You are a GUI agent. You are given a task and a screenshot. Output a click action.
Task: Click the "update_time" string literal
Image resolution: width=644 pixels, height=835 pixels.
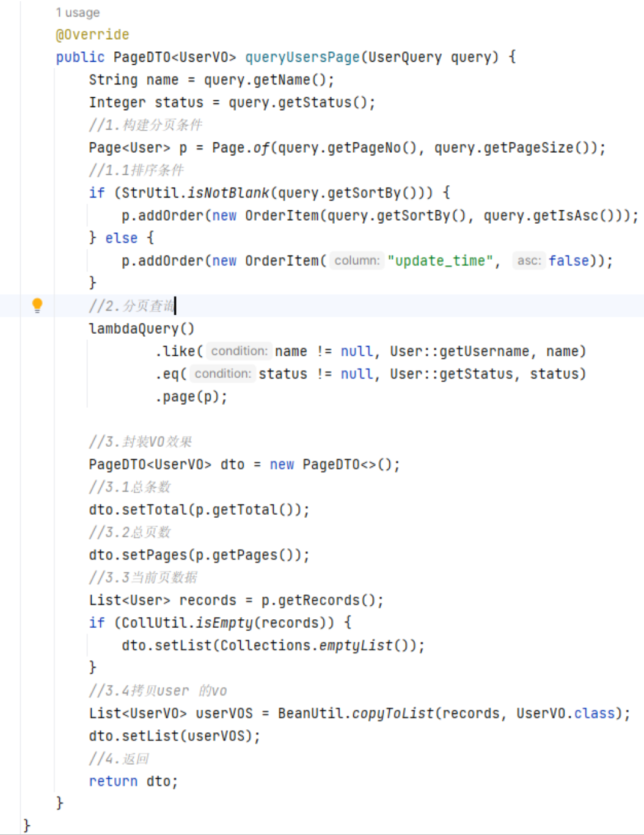[440, 261]
